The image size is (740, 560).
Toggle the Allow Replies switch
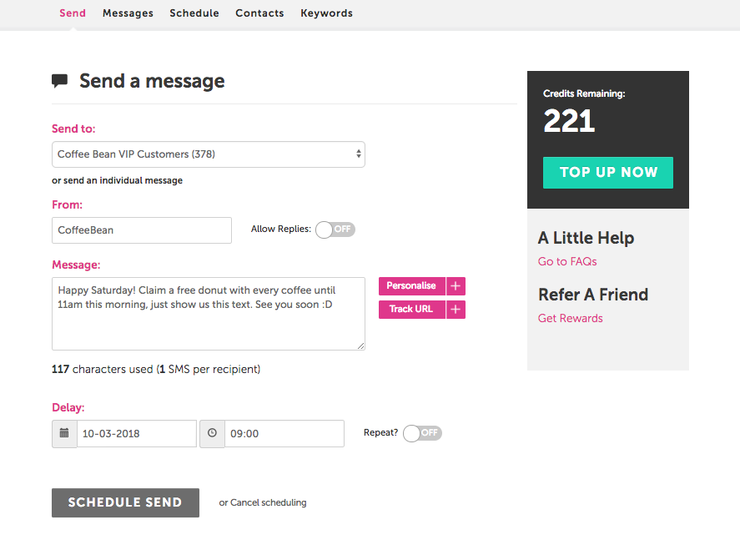(x=335, y=230)
